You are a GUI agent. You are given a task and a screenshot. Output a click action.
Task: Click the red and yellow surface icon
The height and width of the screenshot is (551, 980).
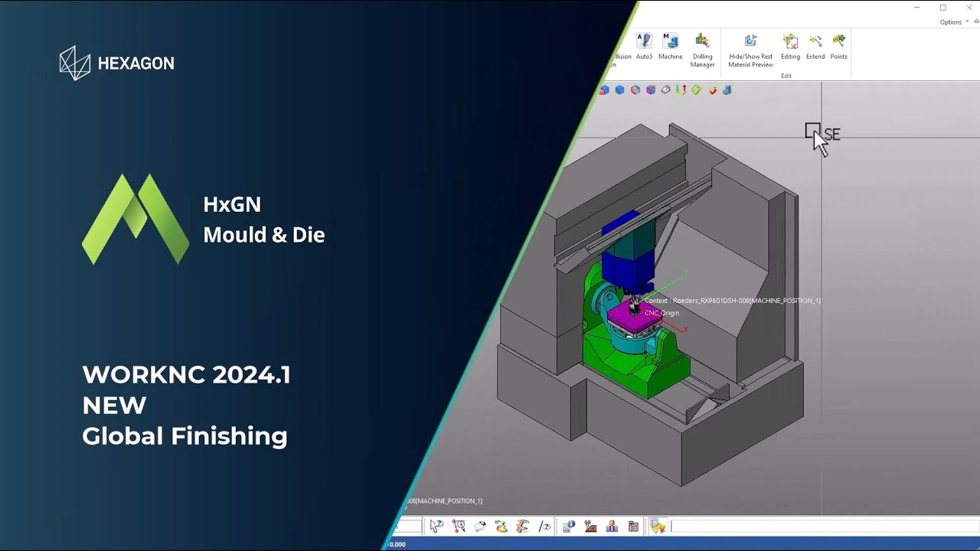pyautogui.click(x=712, y=90)
